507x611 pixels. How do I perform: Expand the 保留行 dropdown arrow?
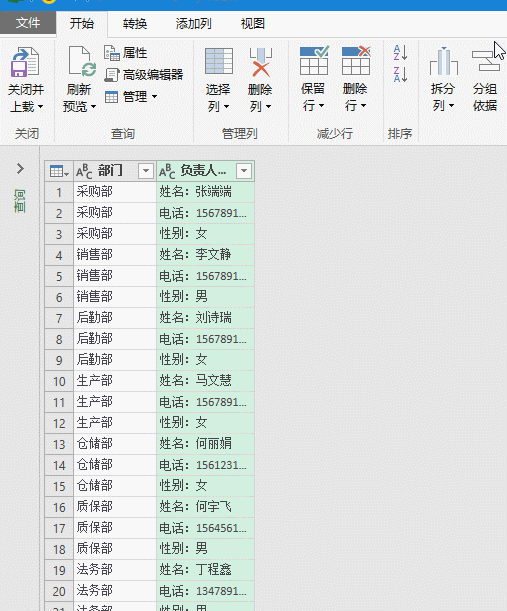[322, 105]
